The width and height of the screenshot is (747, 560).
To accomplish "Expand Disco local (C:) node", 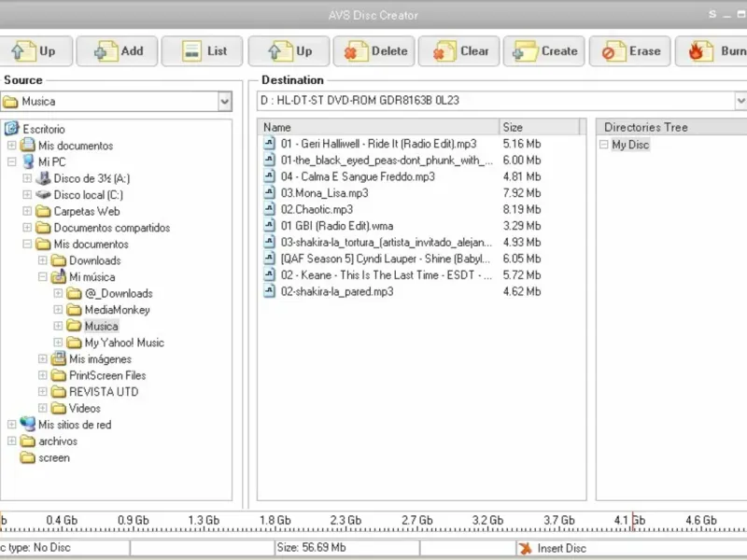I will (27, 194).
